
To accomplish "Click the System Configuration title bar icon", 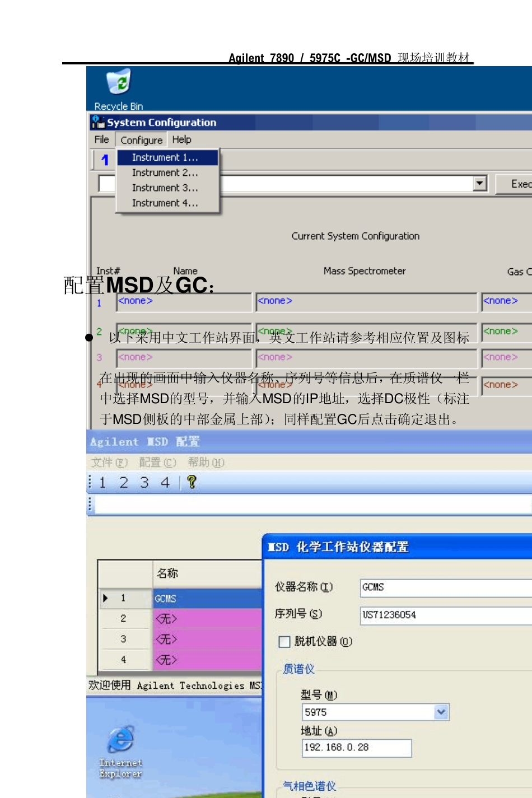I will (x=99, y=122).
